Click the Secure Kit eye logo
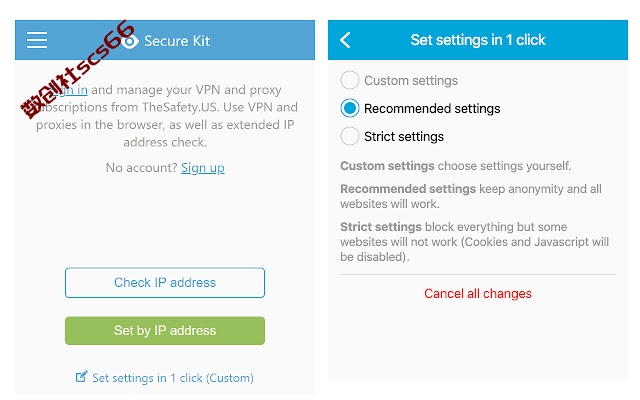The image size is (640, 400). [130, 41]
